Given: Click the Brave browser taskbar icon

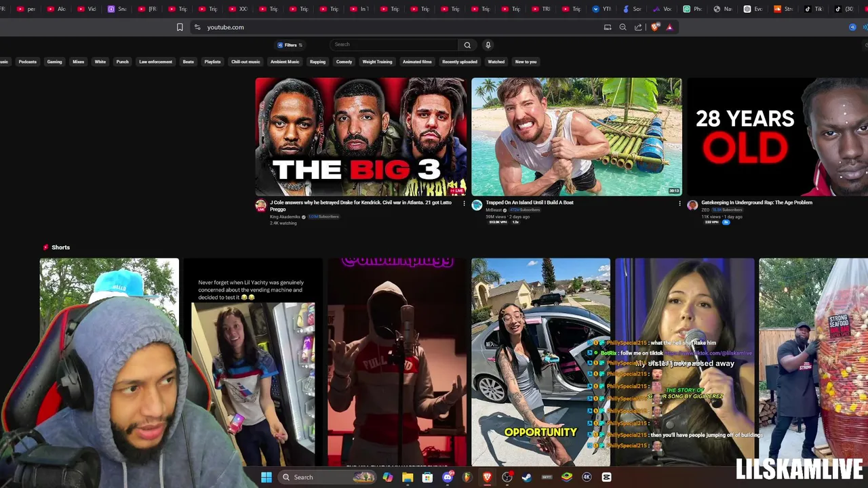Looking at the screenshot, I should click(487, 477).
